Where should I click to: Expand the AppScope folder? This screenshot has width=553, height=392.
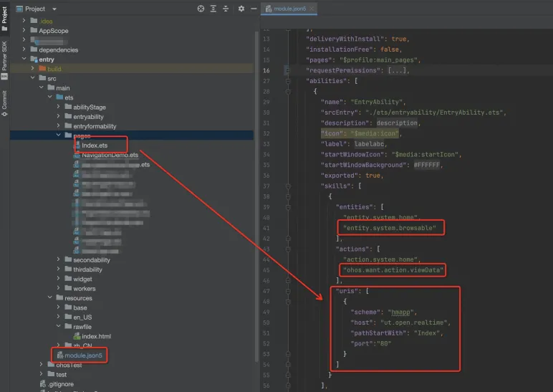point(24,31)
